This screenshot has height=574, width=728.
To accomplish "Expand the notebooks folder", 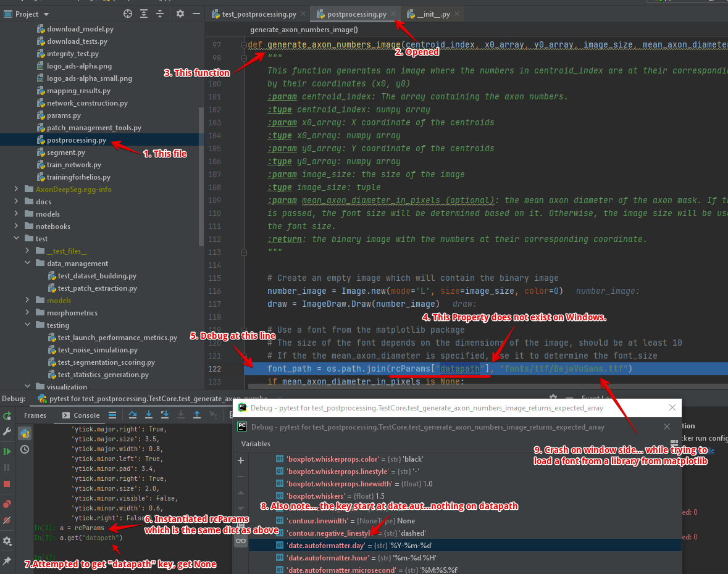I will click(16, 226).
